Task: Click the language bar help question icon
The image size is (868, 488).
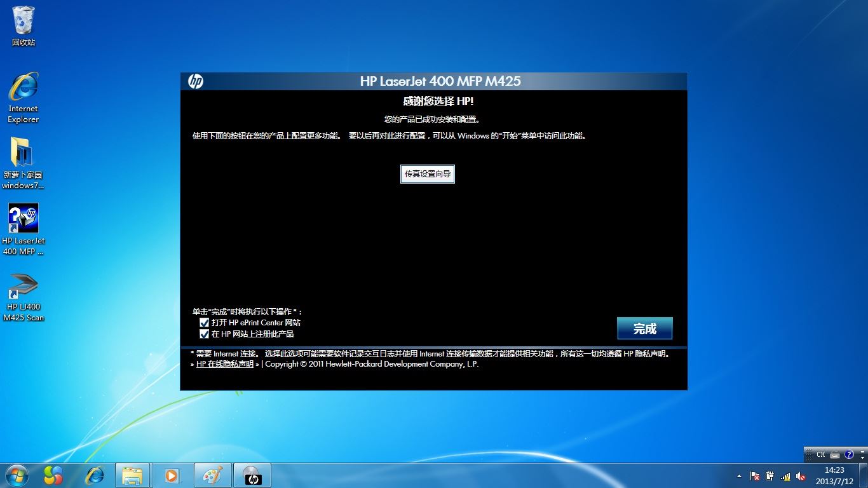Action: 849,455
